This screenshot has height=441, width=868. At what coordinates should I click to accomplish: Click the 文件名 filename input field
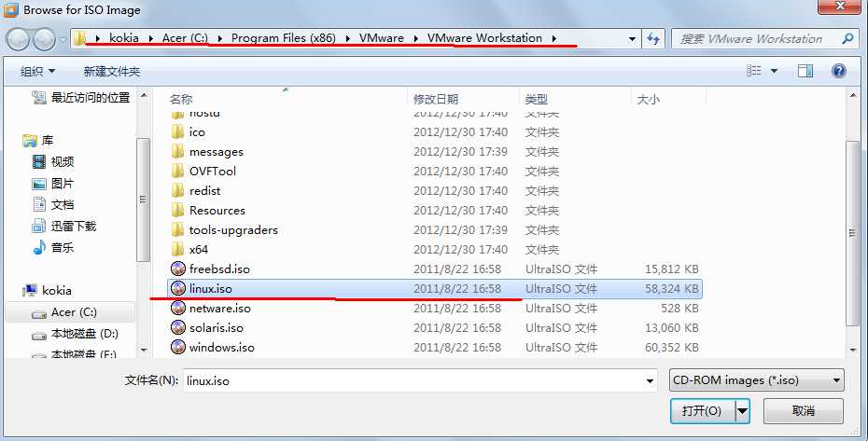click(420, 380)
